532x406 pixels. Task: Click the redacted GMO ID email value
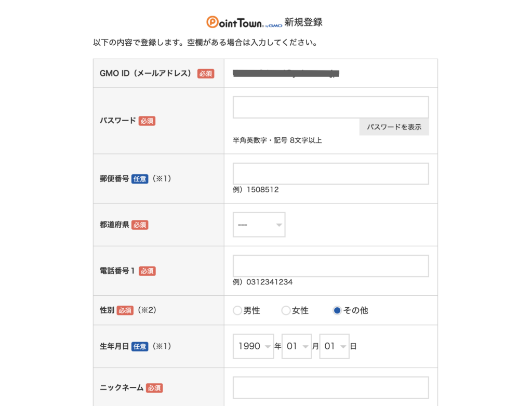[286, 73]
